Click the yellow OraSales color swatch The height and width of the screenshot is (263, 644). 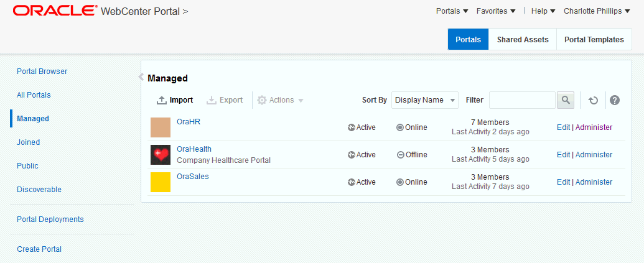[x=161, y=182]
